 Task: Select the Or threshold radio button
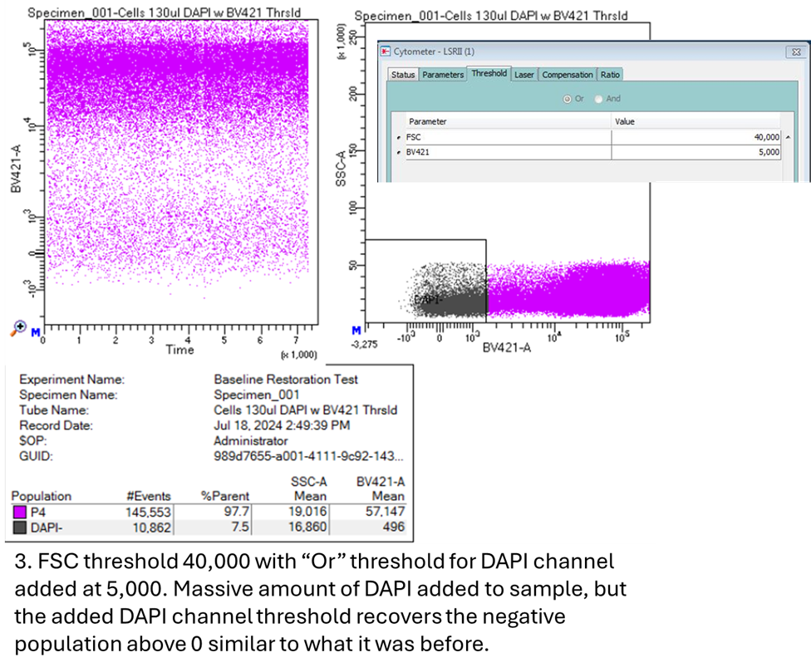click(568, 99)
